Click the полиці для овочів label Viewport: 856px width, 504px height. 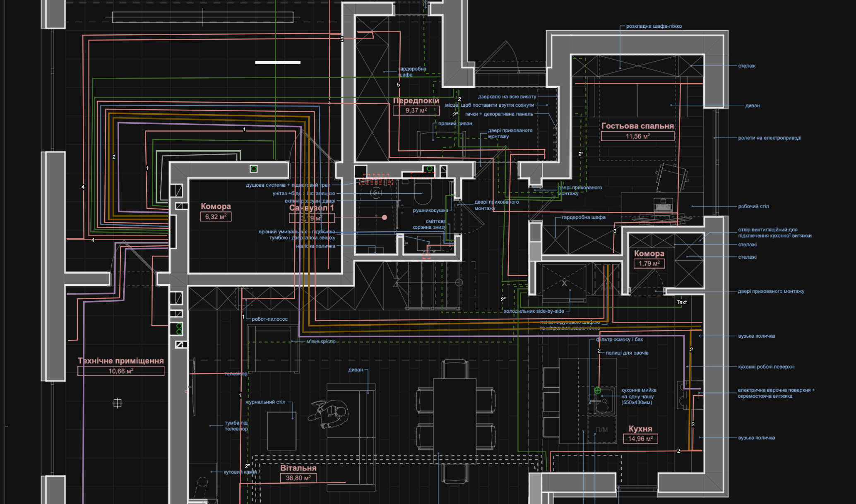click(627, 353)
